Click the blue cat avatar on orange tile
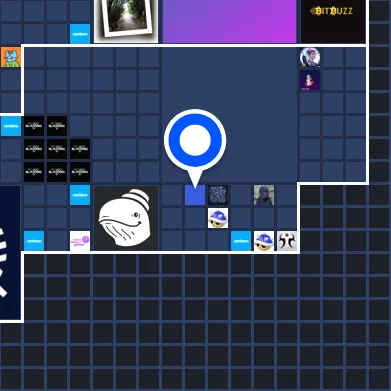391x391 pixels. pos(11,57)
